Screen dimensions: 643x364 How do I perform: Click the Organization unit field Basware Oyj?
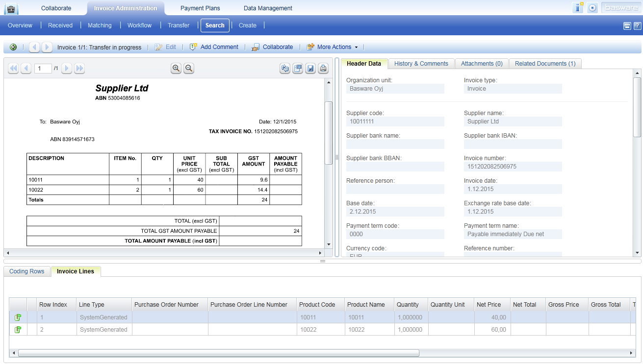[395, 89]
